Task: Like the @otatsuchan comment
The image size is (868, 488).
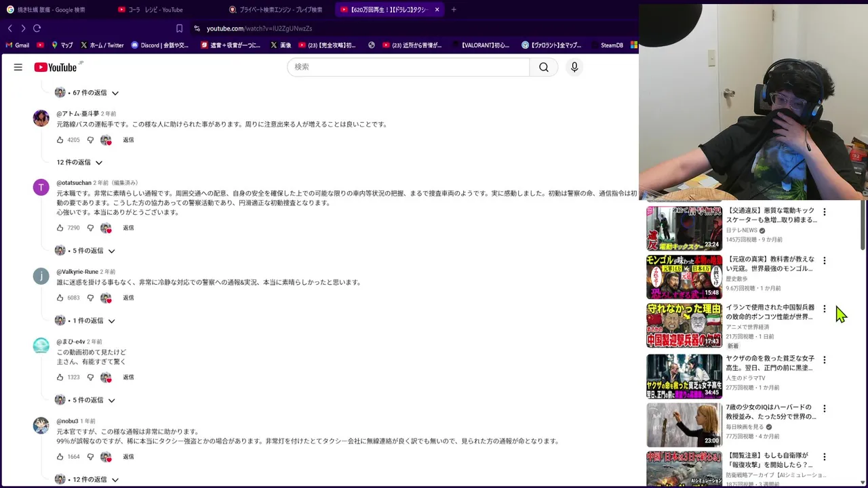Action: [60, 228]
